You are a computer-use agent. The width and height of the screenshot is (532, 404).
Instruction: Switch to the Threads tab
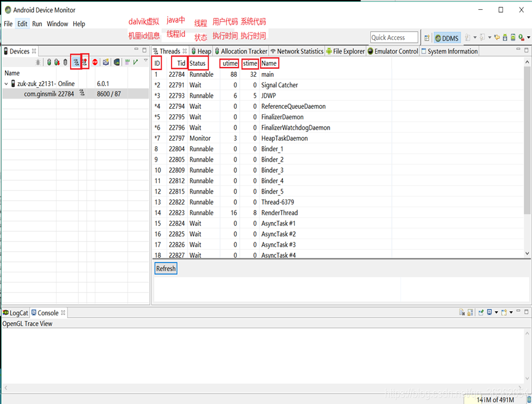coord(170,51)
